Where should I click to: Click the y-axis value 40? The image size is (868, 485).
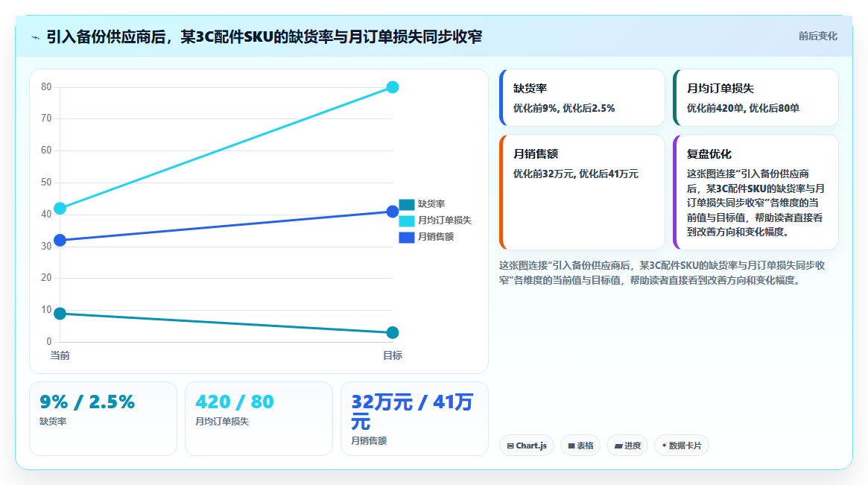[46, 215]
